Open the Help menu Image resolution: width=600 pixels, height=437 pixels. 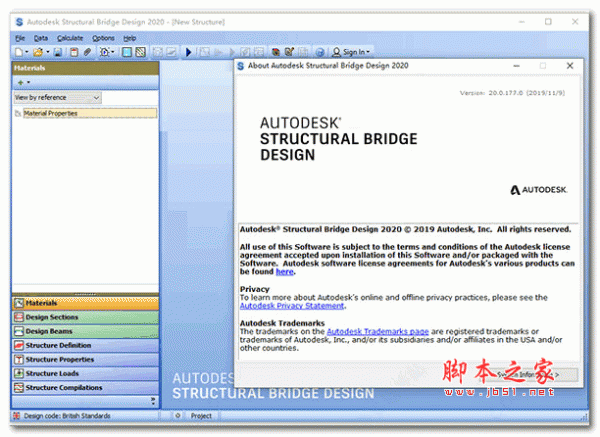tap(129, 38)
